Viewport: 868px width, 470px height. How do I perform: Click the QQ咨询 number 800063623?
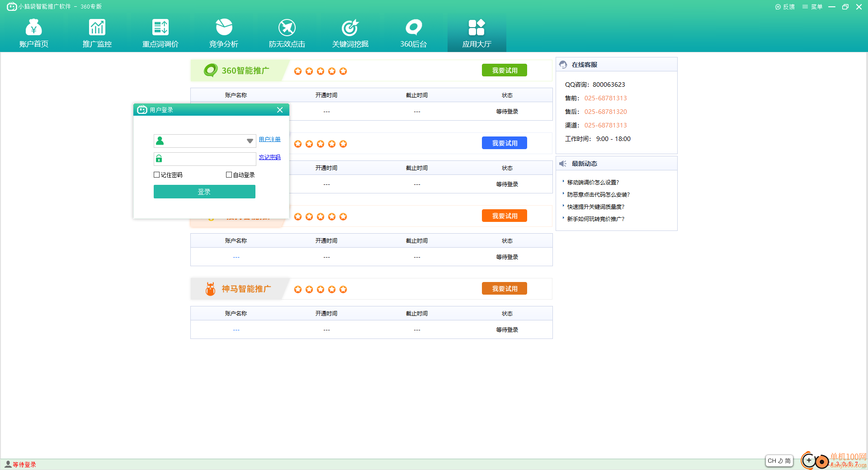click(x=609, y=85)
